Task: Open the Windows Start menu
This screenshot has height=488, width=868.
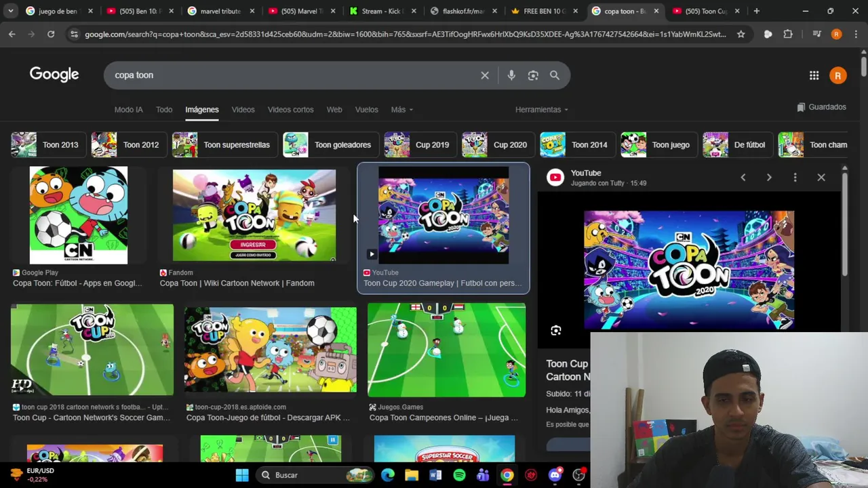Action: coord(242,475)
